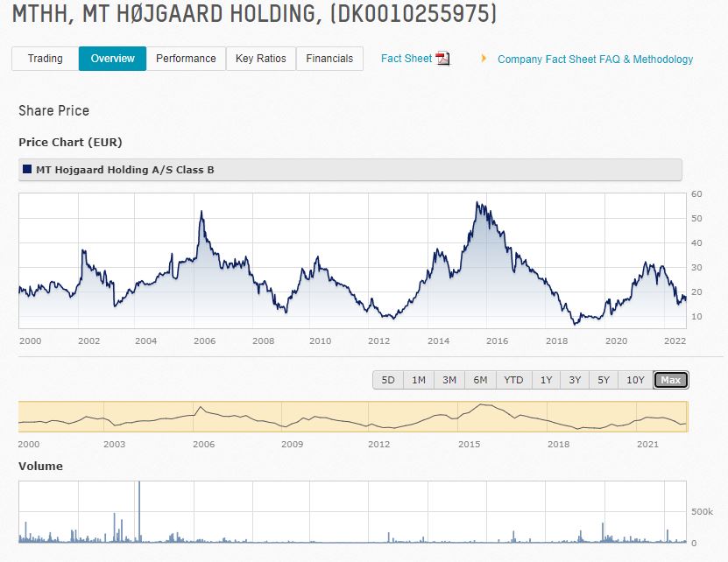728x562 pixels.
Task: Open the Financials tab
Action: [329, 59]
